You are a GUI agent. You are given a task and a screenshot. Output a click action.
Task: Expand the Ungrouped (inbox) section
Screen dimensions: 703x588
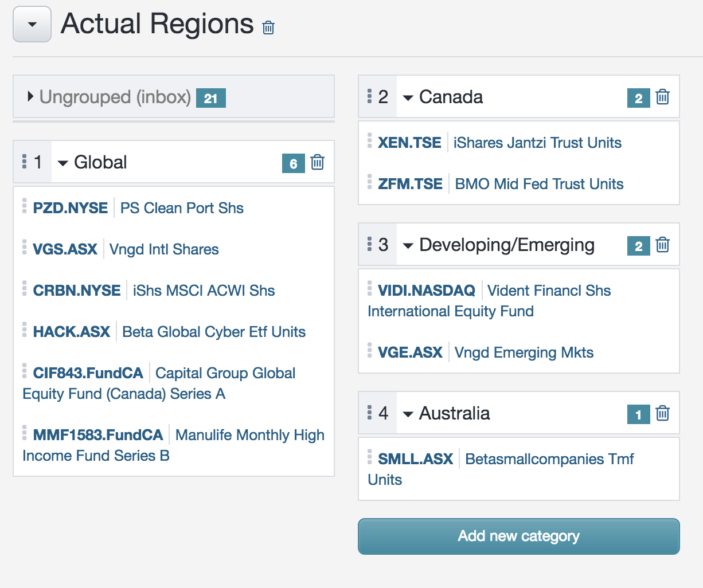[x=30, y=97]
